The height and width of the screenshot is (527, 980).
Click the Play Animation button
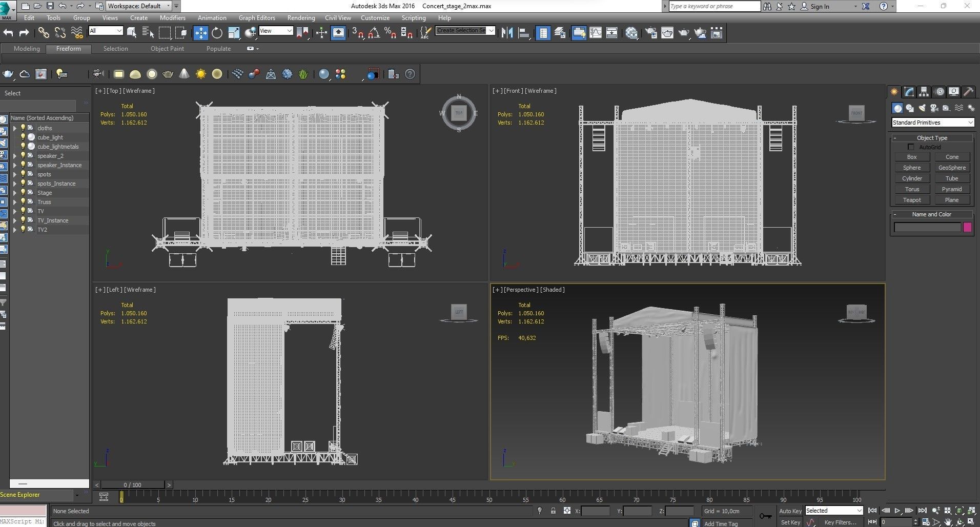[897, 511]
